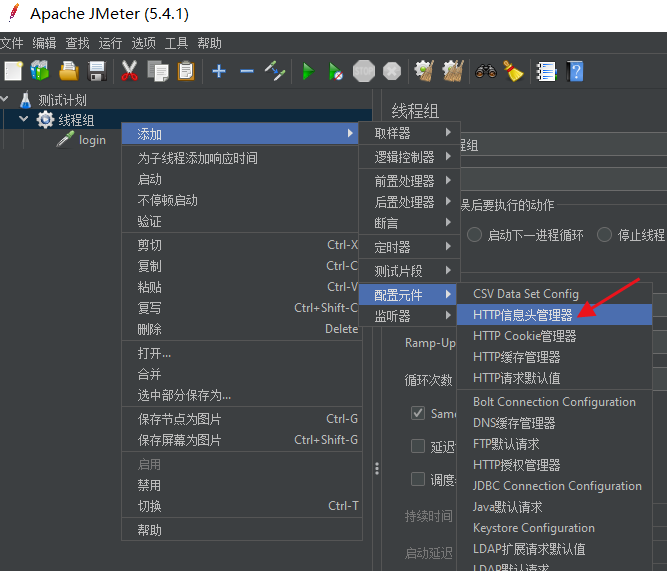Click the Open file folder icon
This screenshot has width=667, height=571.
pyautogui.click(x=69, y=71)
